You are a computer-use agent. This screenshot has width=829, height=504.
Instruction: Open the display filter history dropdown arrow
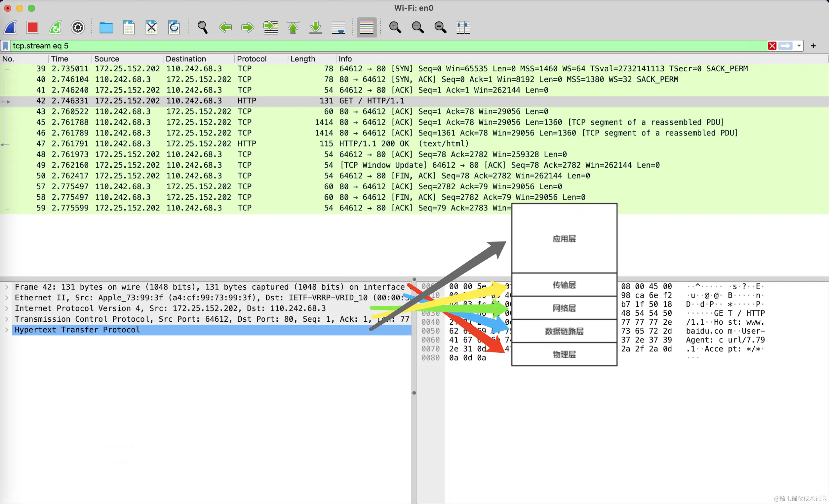[799, 46]
